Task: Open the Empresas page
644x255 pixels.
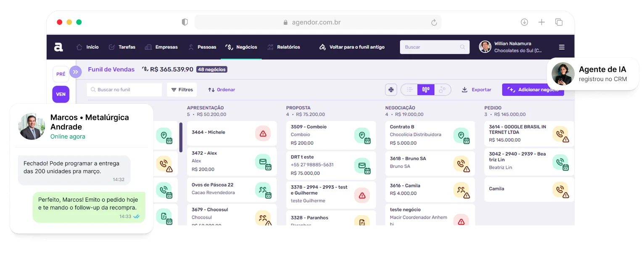Action: click(161, 47)
